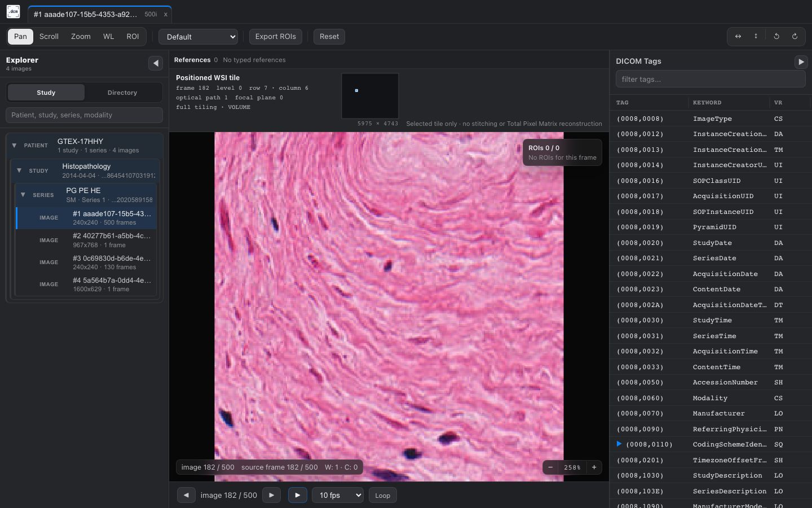Click the References header label
The height and width of the screenshot is (508, 812).
(x=192, y=60)
